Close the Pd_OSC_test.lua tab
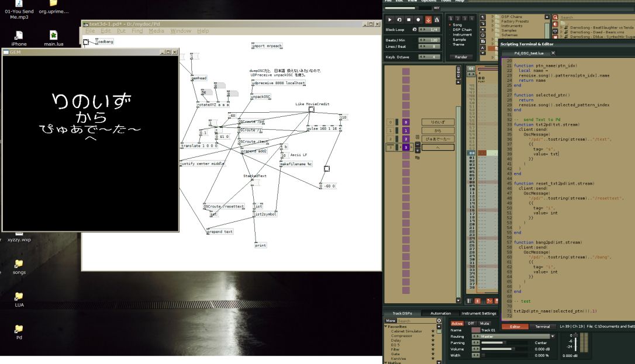The width and height of the screenshot is (635, 364). [x=553, y=53]
